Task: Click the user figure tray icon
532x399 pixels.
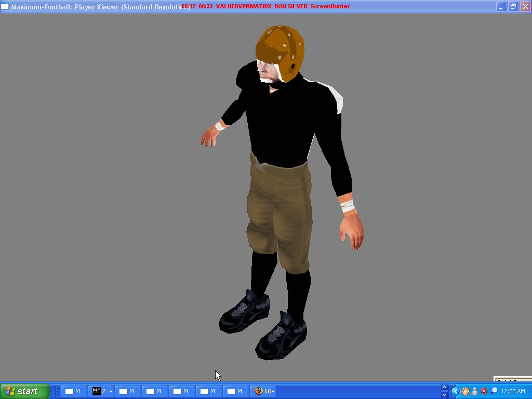Action: tap(474, 391)
